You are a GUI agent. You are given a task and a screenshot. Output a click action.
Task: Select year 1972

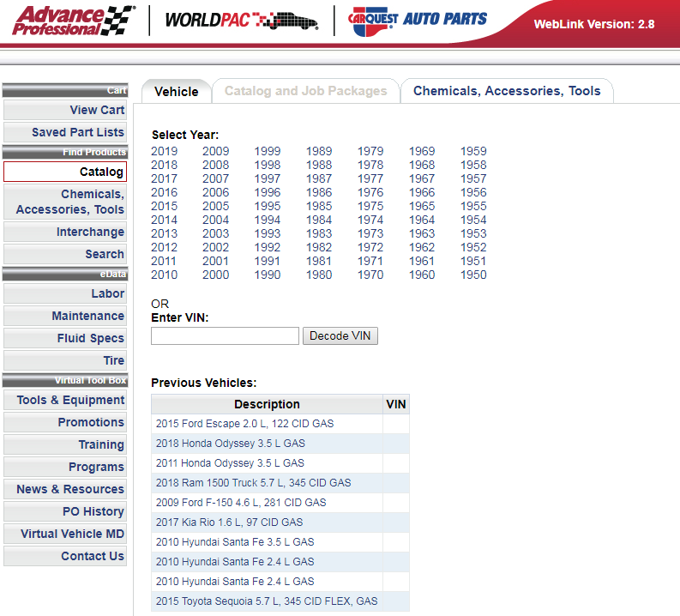(x=370, y=247)
